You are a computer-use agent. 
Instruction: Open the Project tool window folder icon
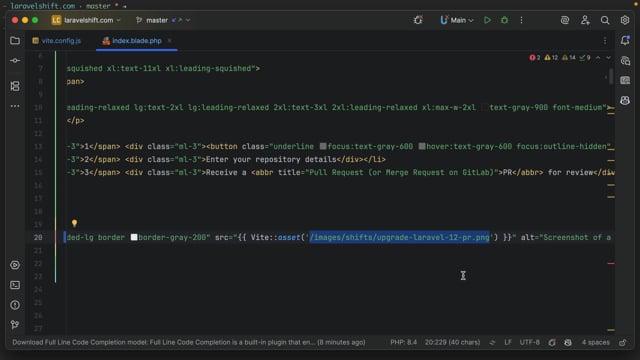[x=15, y=40]
